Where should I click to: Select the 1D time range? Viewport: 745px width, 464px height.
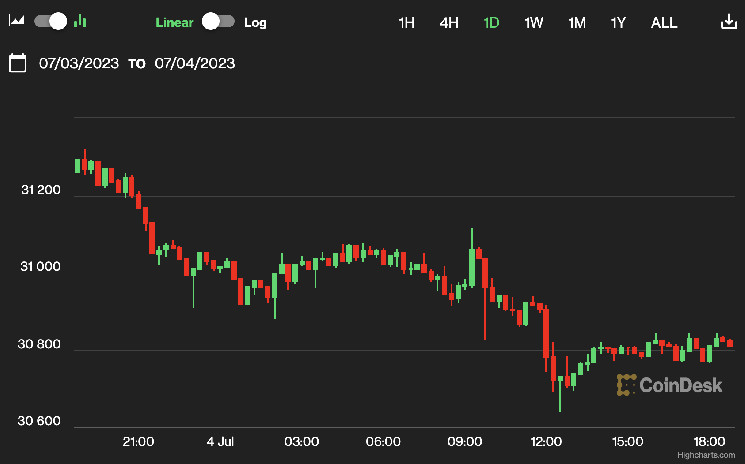491,22
